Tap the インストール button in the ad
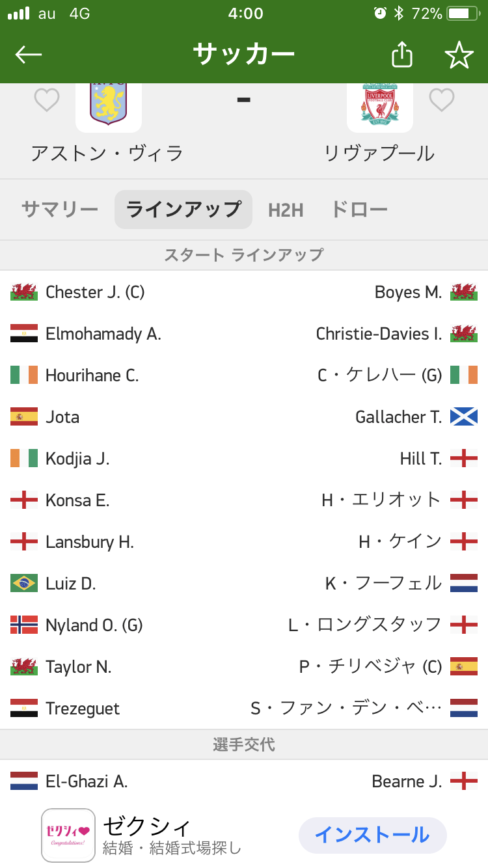The width and height of the screenshot is (488, 868). click(x=372, y=835)
